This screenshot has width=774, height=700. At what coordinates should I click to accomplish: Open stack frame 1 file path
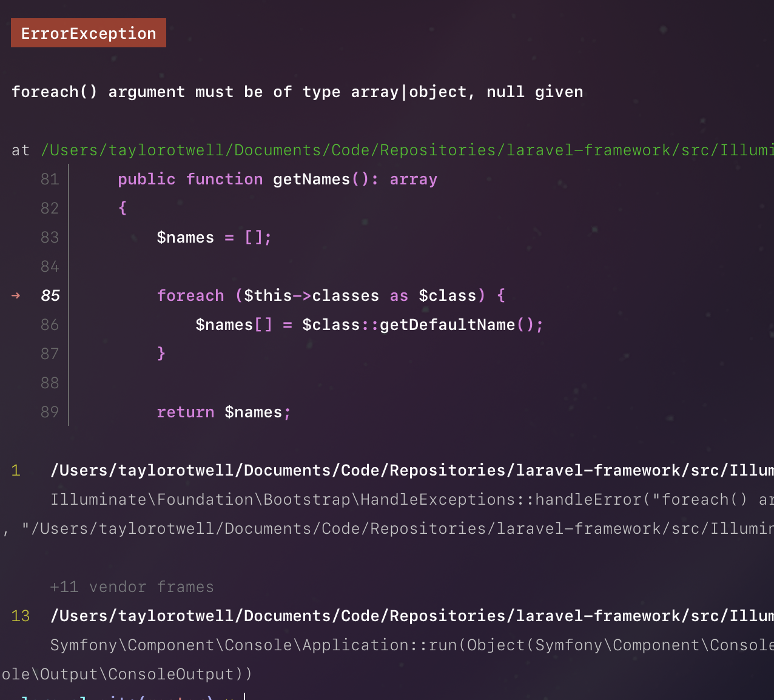pyautogui.click(x=412, y=470)
